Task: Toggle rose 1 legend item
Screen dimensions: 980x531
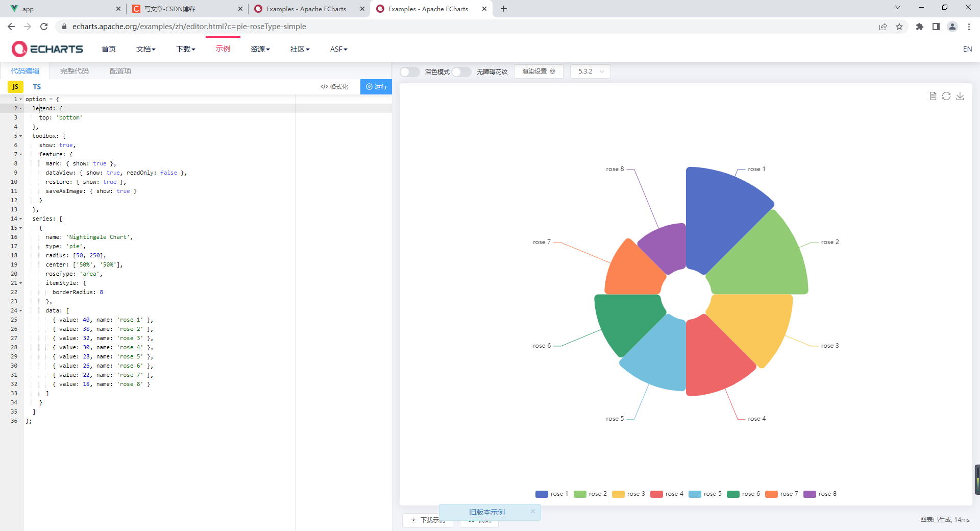Action: pos(552,494)
